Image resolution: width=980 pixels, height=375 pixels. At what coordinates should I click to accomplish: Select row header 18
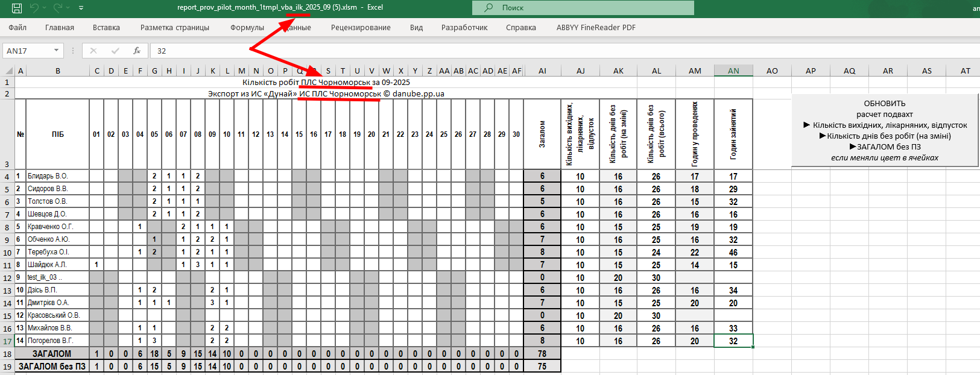point(7,354)
